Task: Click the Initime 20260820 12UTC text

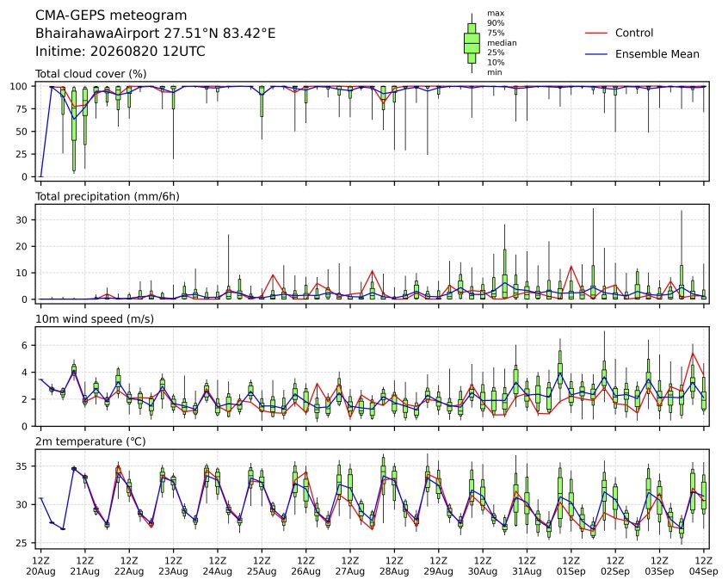Action: [x=120, y=51]
